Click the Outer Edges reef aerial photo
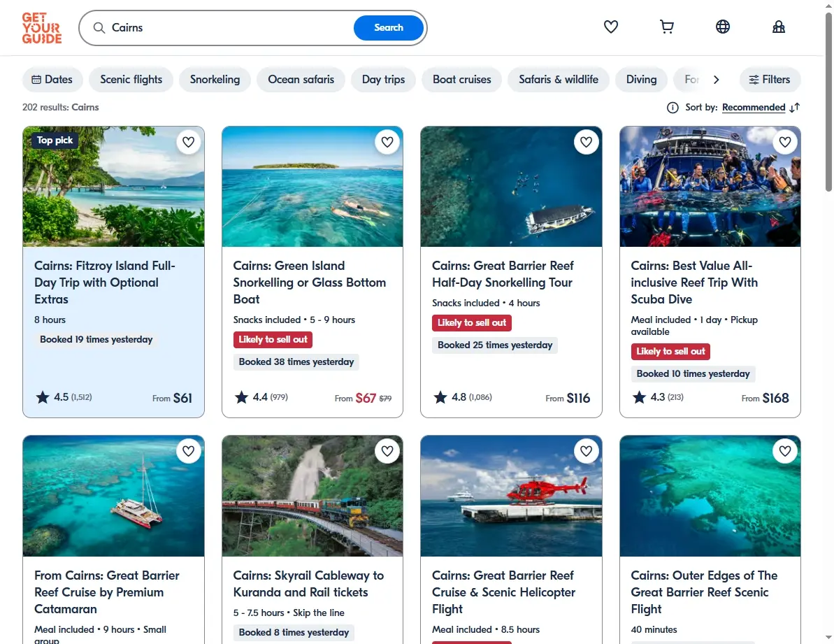The height and width of the screenshot is (644, 834). coord(710,496)
